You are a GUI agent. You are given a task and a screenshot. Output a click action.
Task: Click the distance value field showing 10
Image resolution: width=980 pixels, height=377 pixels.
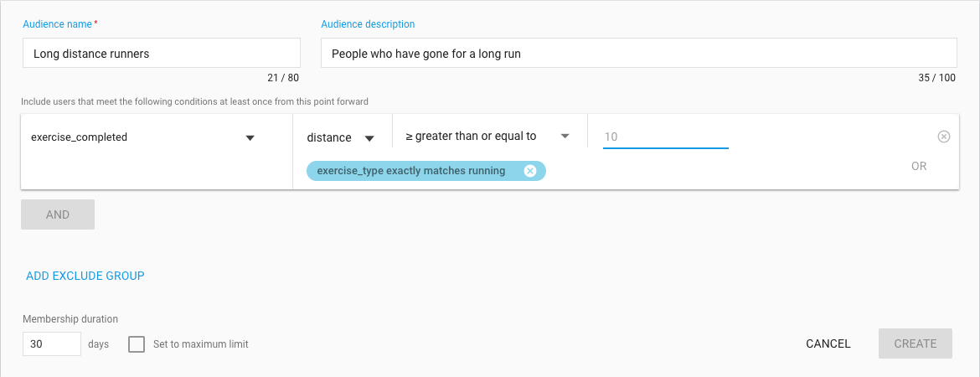tap(666, 137)
